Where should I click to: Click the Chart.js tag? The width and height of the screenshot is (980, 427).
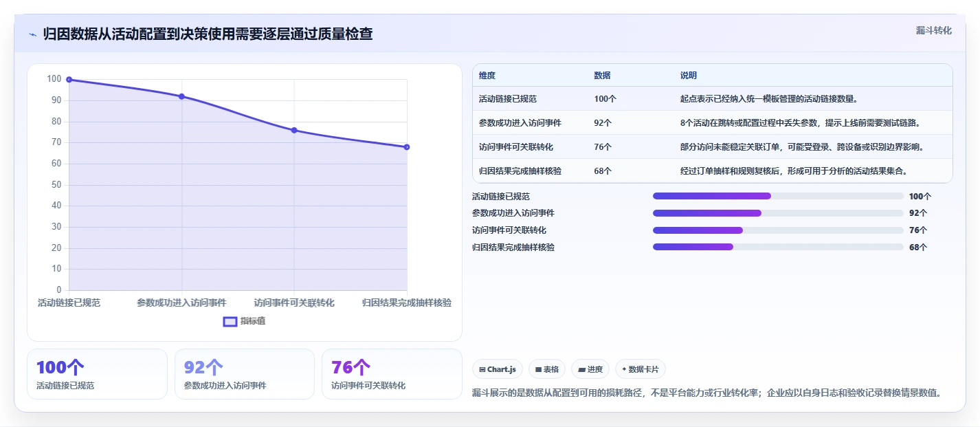498,369
